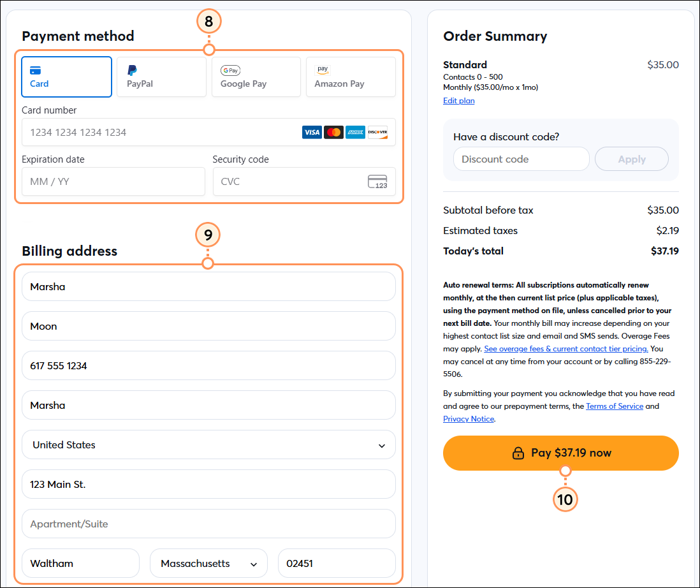Screen dimensions: 700x588
Task: Click the Google Pay logo icon
Action: pos(230,70)
